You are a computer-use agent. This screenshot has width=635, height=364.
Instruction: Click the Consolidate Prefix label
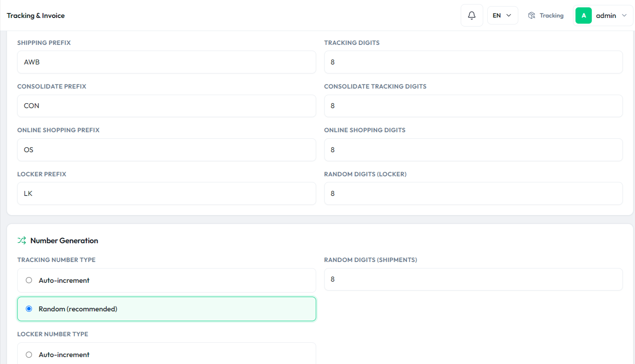coord(52,87)
